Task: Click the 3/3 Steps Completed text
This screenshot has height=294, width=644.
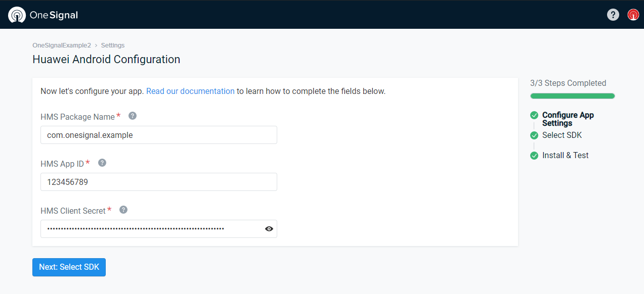Action: coord(568,83)
